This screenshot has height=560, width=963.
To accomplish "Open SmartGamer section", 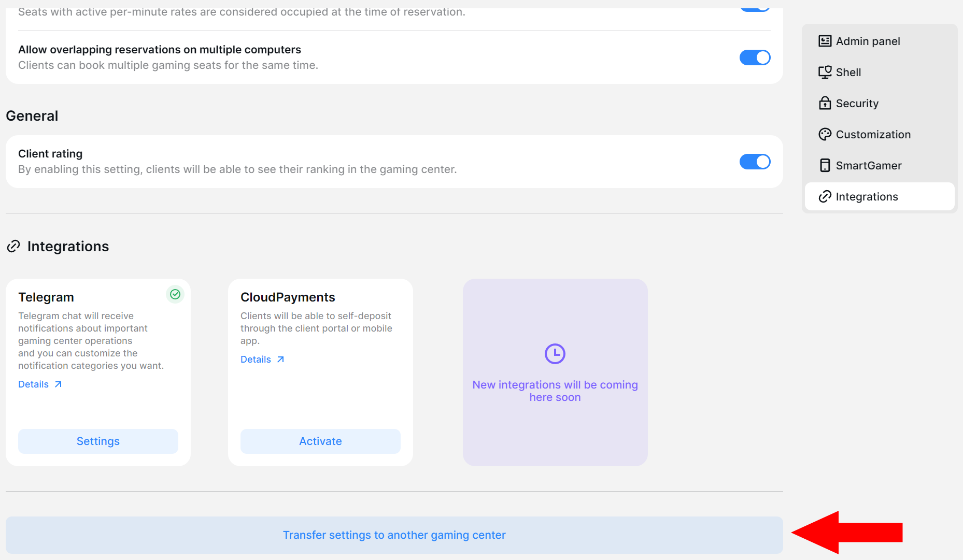I will coord(880,165).
